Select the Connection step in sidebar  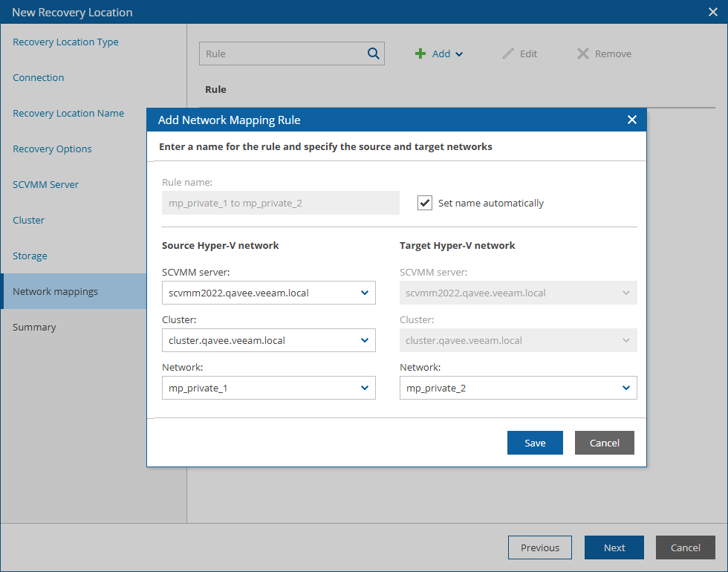pyautogui.click(x=39, y=78)
